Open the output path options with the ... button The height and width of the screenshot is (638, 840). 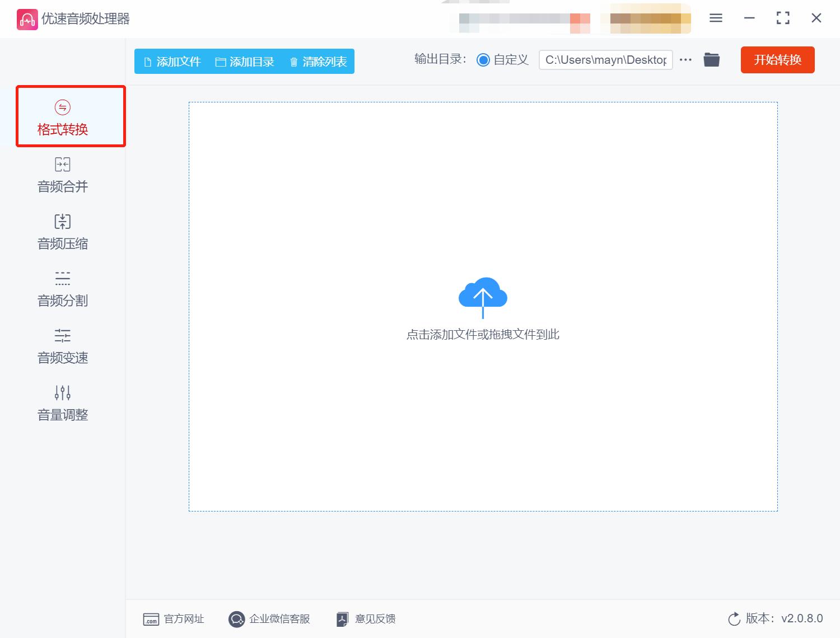tap(685, 60)
